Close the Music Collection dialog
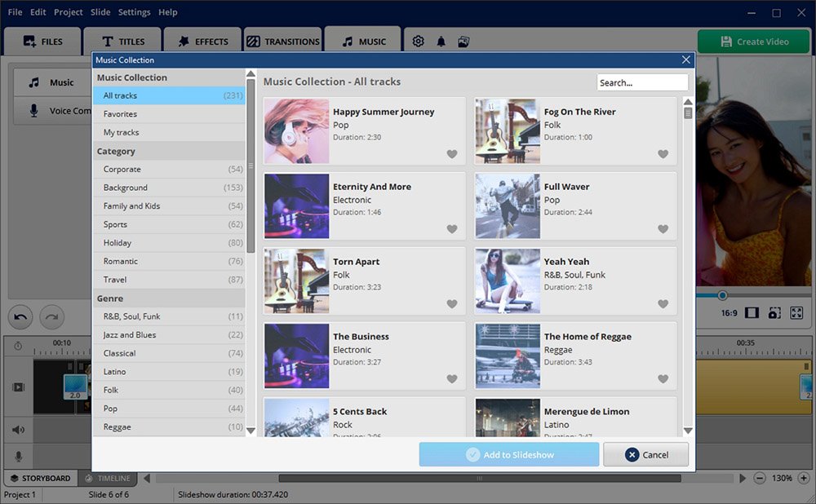Image resolution: width=816 pixels, height=504 pixels. [686, 60]
